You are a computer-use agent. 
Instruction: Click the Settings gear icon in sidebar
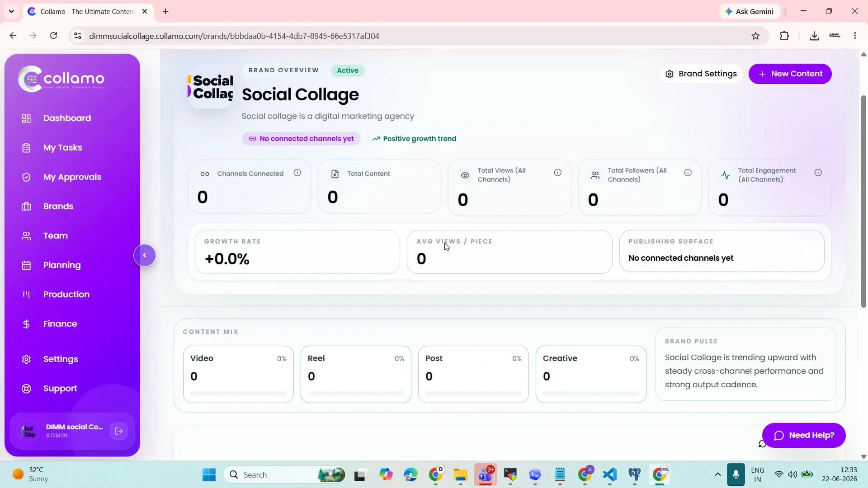(26, 359)
